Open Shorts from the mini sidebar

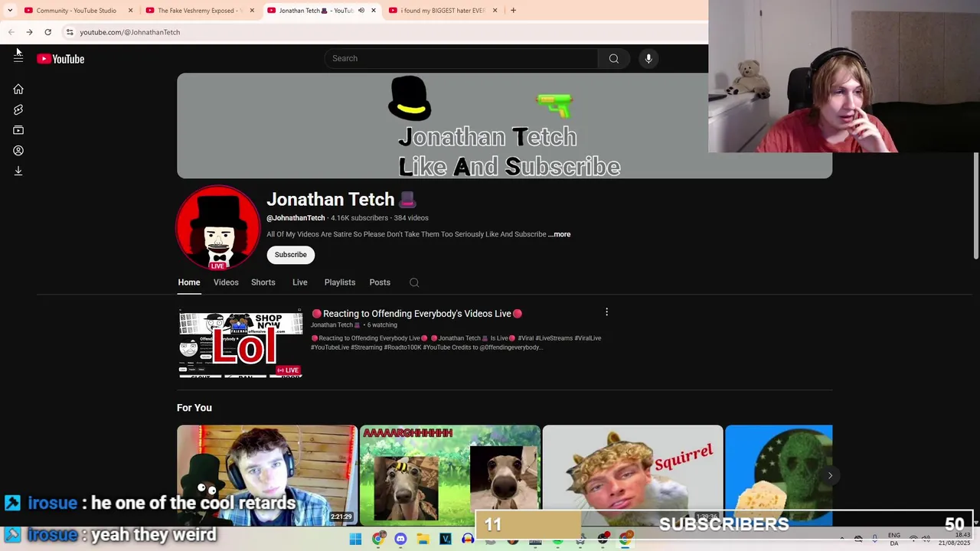pyautogui.click(x=18, y=110)
